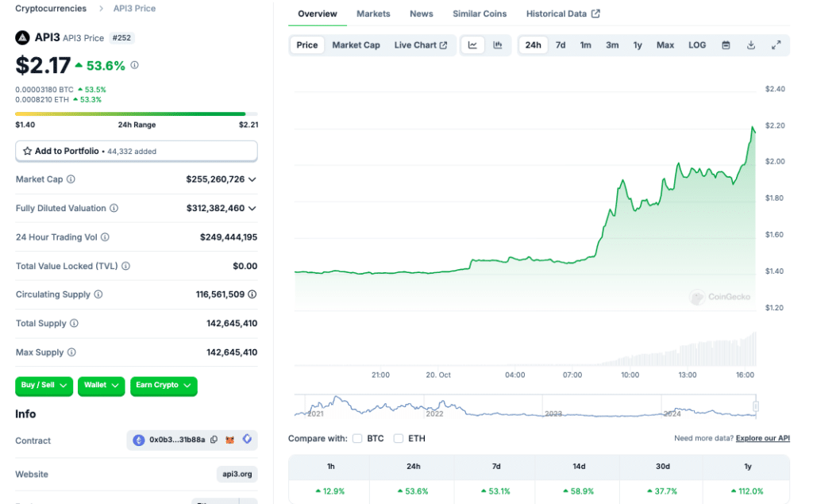Show Fully Diluted Valuation info icon
This screenshot has width=813, height=504.
point(114,208)
